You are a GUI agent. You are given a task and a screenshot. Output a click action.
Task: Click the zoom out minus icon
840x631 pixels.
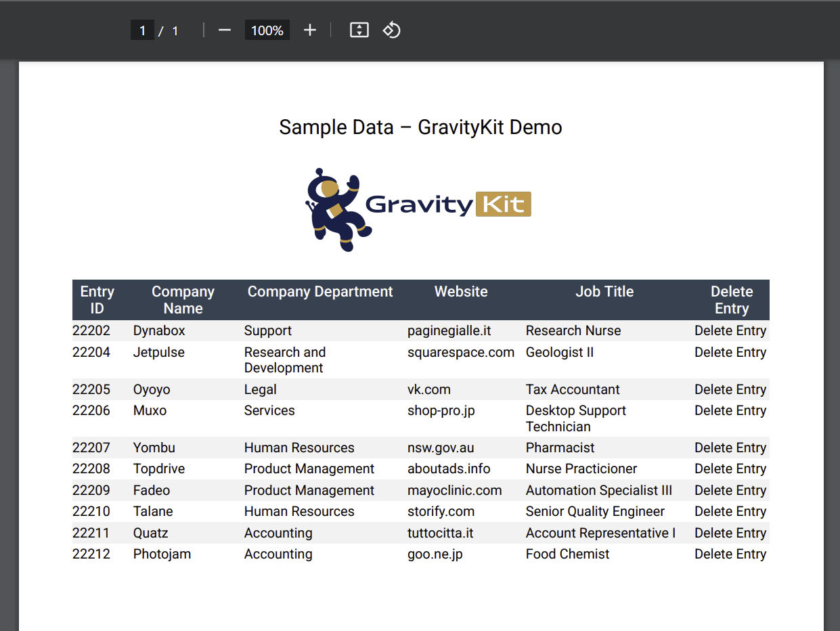click(x=225, y=30)
